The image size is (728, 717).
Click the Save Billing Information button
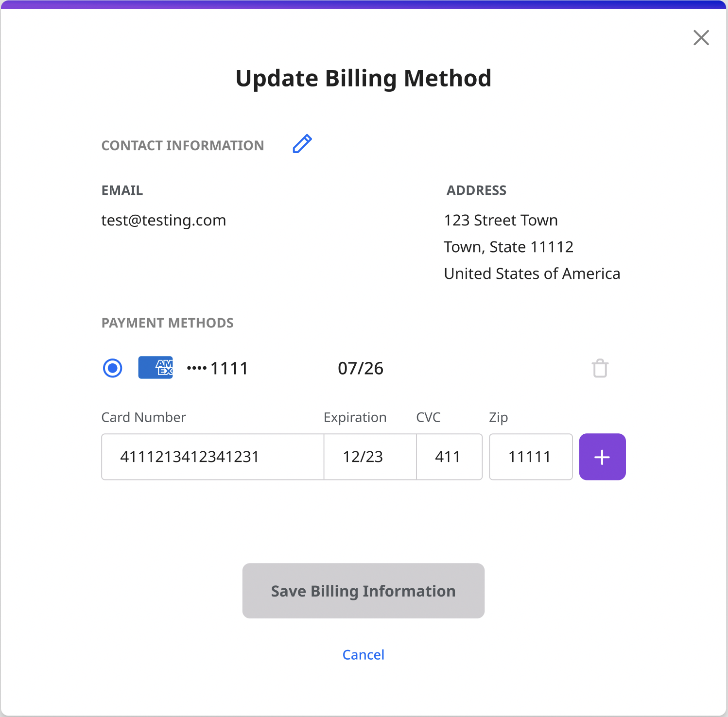[x=363, y=591]
